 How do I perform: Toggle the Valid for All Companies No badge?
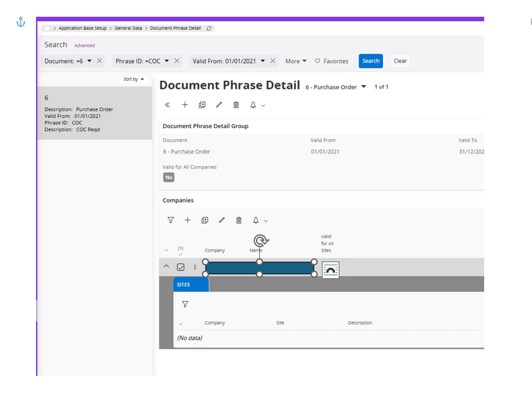pos(168,177)
